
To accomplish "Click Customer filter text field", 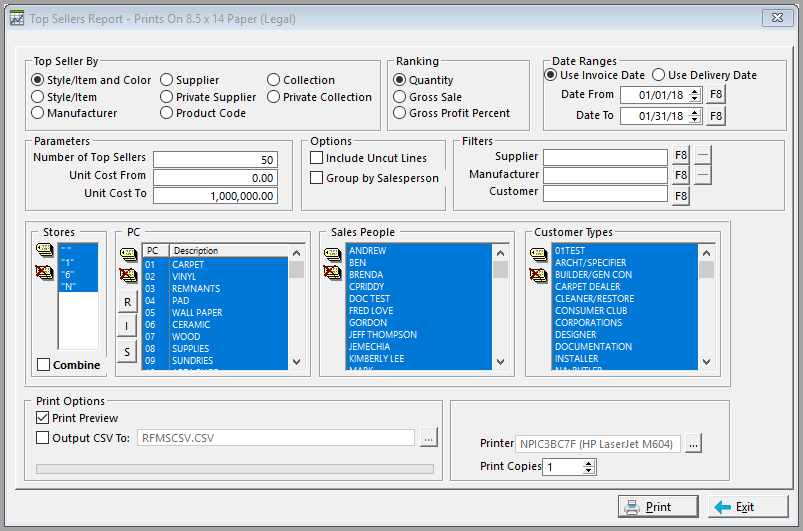I will 605,194.
